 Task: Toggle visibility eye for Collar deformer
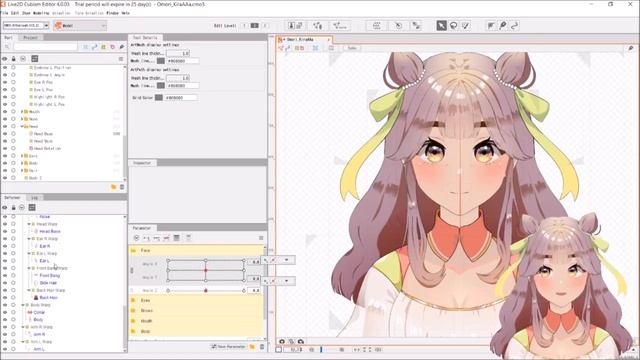(5, 312)
